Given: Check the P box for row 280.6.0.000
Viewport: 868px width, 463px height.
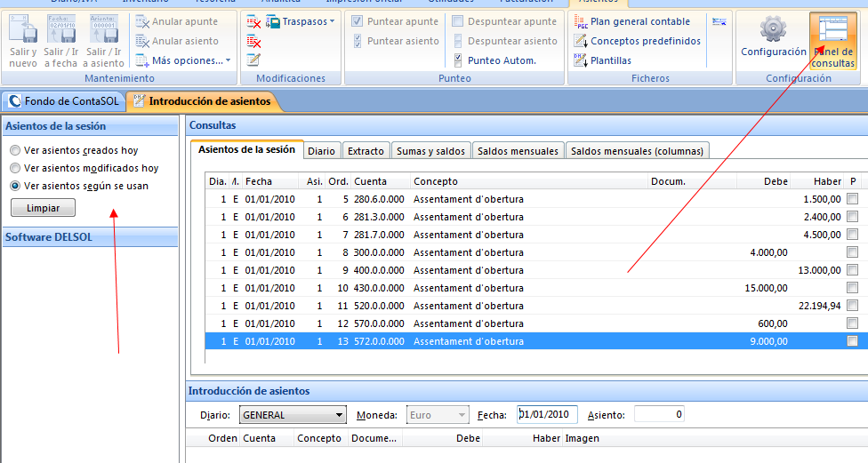Looking at the screenshot, I should [852, 199].
